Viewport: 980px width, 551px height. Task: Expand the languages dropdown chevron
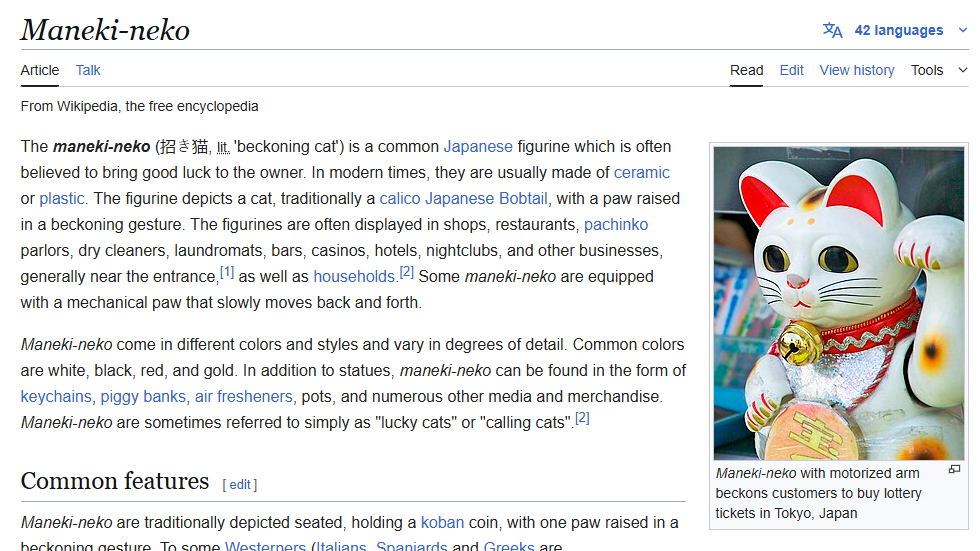962,30
